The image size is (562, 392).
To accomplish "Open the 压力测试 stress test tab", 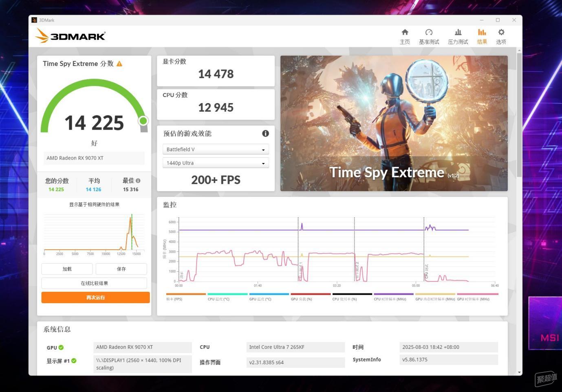I will point(458,36).
